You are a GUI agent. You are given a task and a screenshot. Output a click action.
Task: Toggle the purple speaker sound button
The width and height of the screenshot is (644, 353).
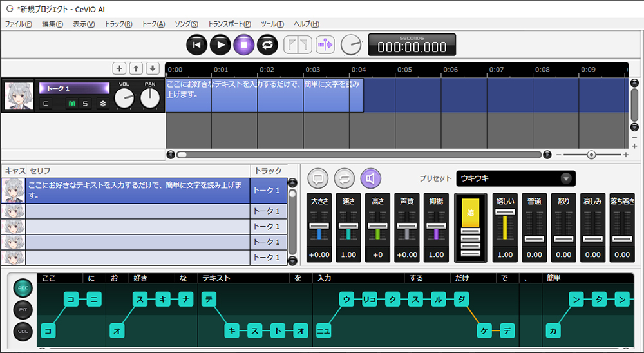[370, 178]
